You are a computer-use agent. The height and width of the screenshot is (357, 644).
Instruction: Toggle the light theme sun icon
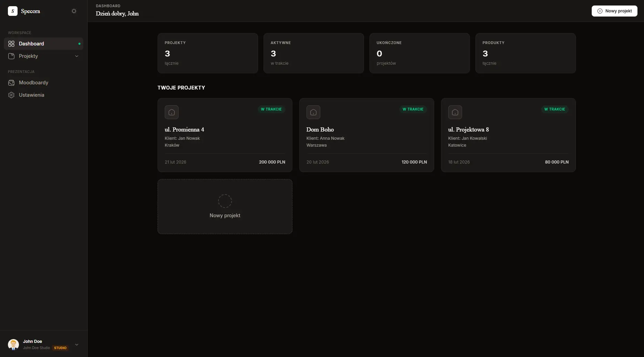pyautogui.click(x=74, y=11)
